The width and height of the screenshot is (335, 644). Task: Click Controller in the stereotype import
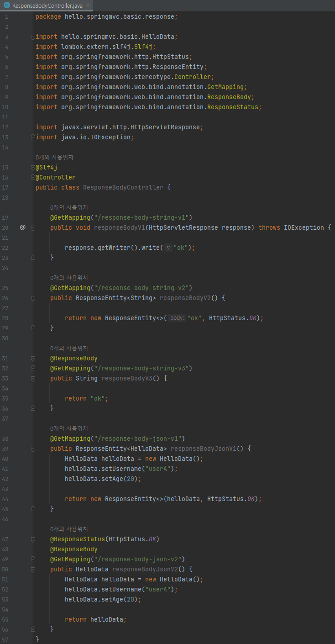point(192,77)
